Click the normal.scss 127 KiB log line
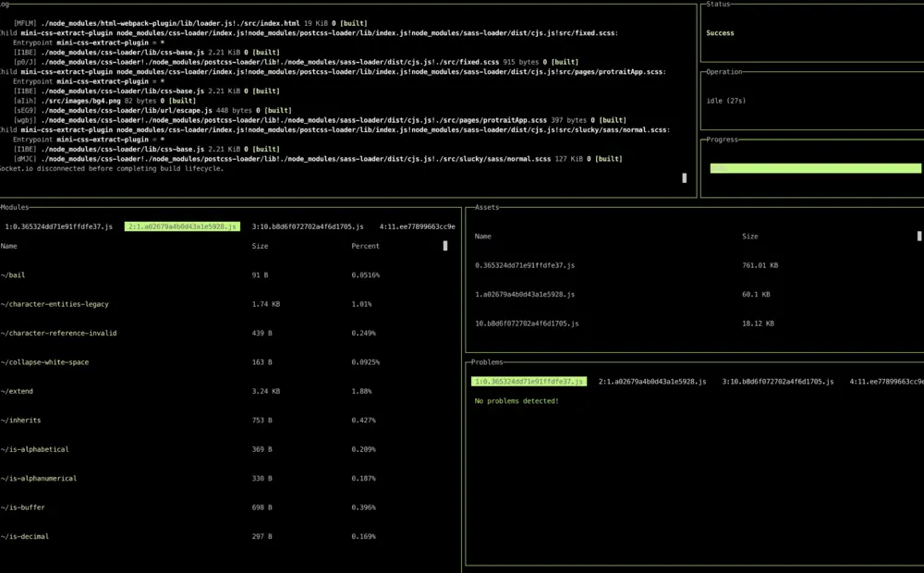This screenshot has height=573, width=924. click(x=318, y=159)
